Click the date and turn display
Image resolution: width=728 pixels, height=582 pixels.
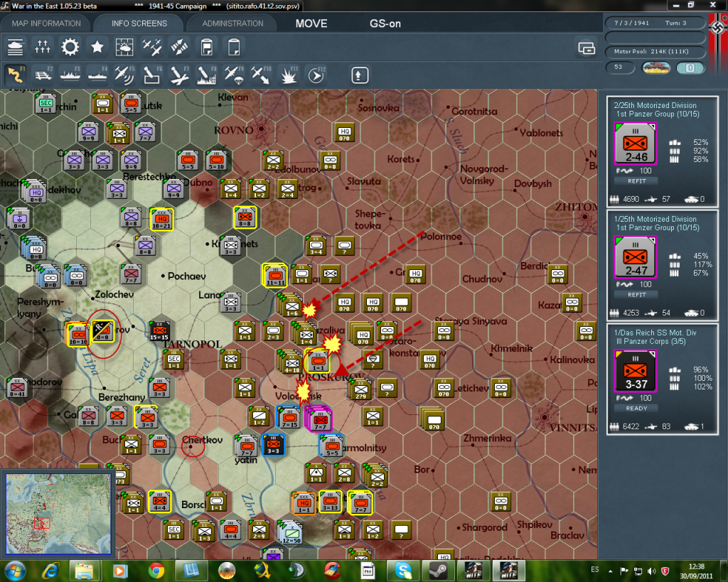pos(655,23)
